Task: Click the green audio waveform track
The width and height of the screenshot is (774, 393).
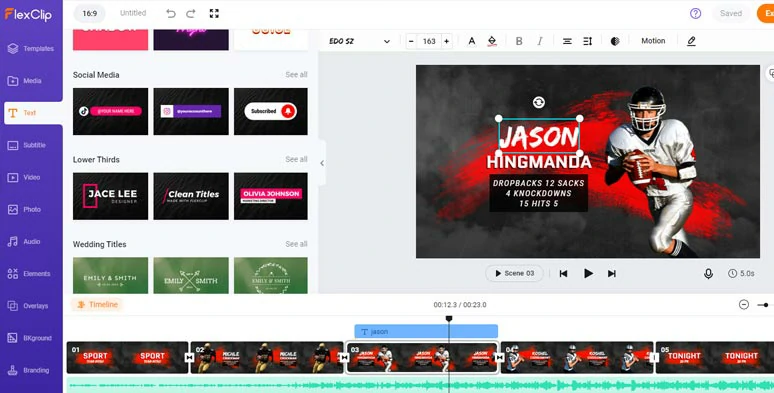Action: 420,385
